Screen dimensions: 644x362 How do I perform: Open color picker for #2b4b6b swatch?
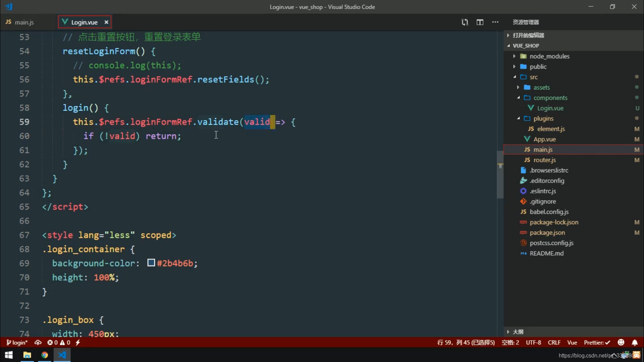click(151, 263)
